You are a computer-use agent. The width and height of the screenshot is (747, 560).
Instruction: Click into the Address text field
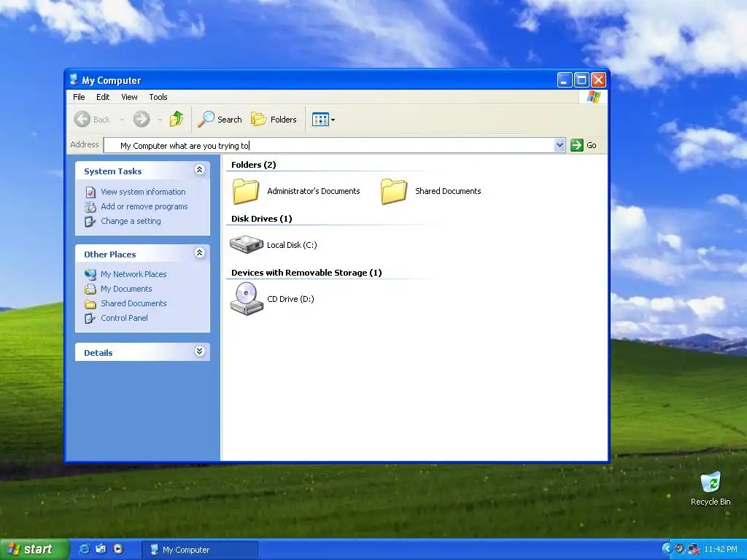click(x=329, y=145)
